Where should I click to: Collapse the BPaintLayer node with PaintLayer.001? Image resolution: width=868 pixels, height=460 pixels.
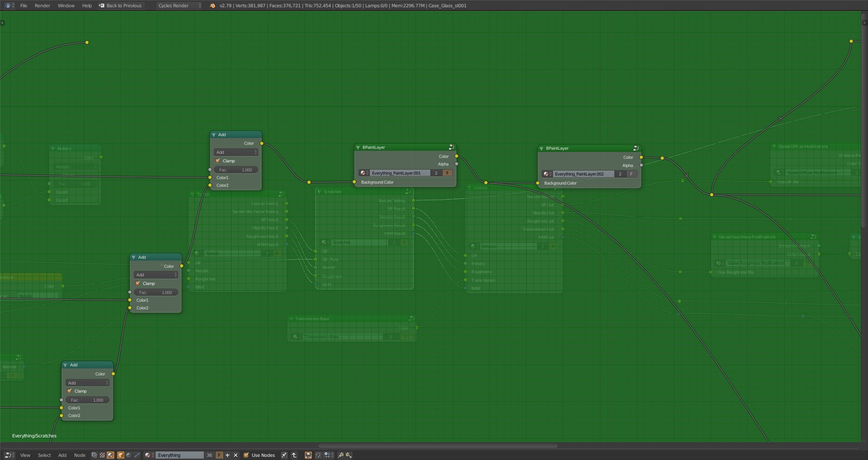click(358, 147)
